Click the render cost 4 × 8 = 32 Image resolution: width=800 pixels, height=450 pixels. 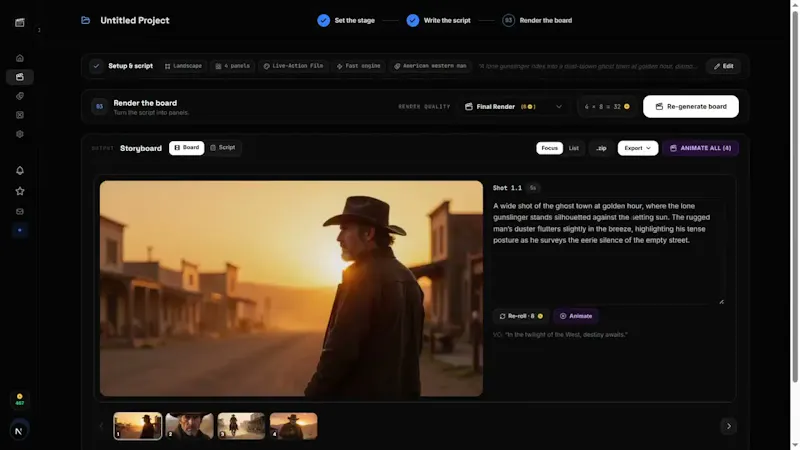pos(607,107)
